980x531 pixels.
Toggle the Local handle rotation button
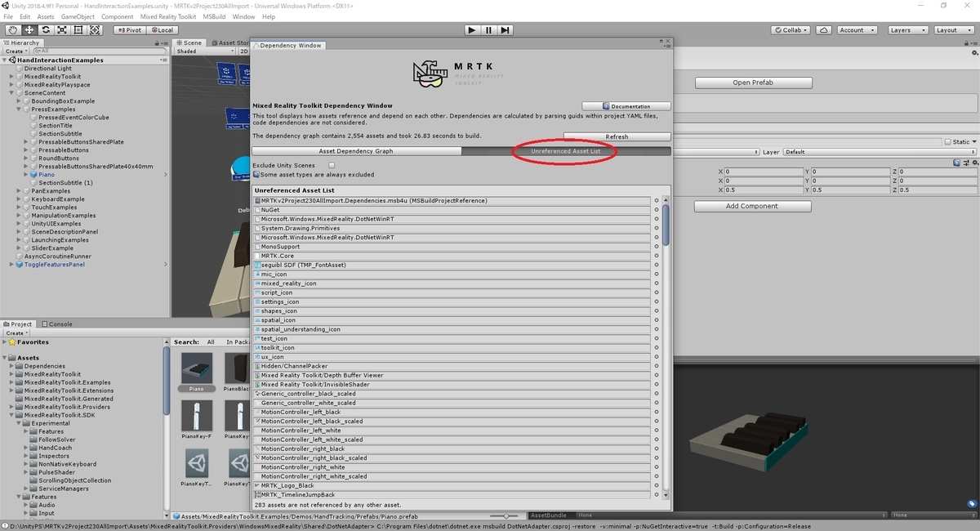click(162, 29)
